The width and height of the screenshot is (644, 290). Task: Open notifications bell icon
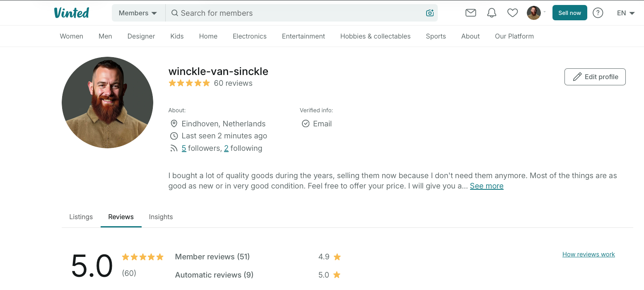[x=492, y=13]
